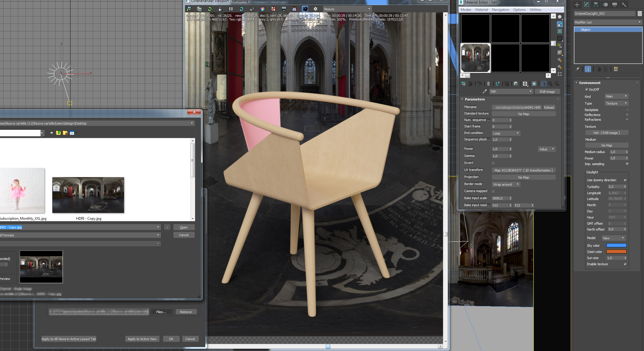Viewport: 644px width, 351px height.
Task: Open the Utilities menu
Action: pos(535,10)
